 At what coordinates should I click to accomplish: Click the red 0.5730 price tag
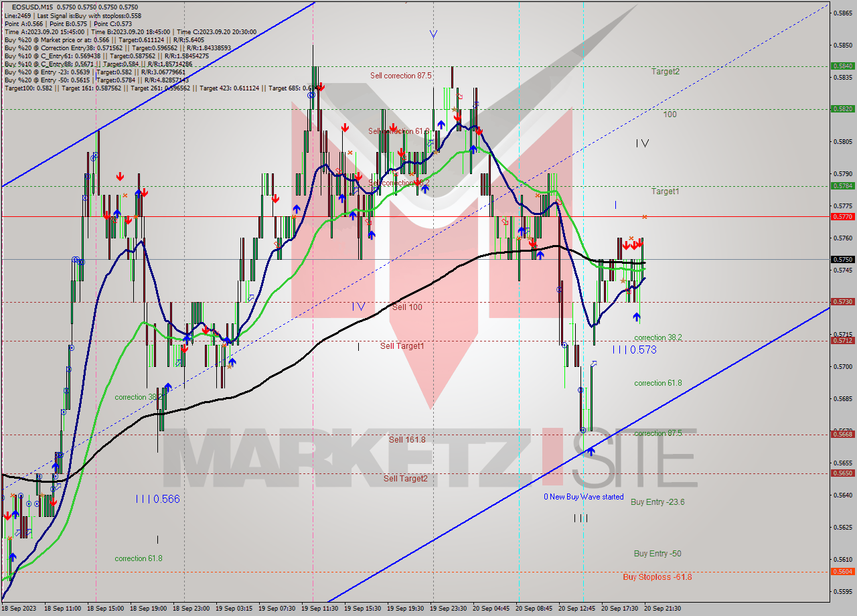click(x=842, y=301)
